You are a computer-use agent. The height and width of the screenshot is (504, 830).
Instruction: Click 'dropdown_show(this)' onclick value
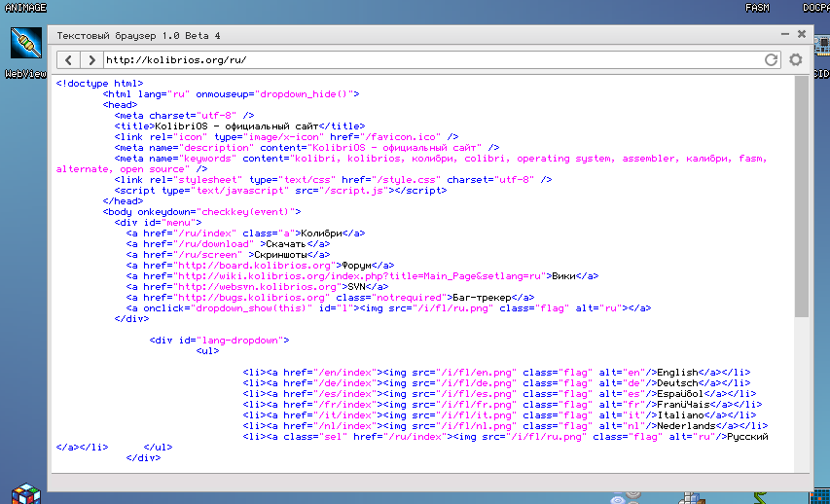pos(251,308)
